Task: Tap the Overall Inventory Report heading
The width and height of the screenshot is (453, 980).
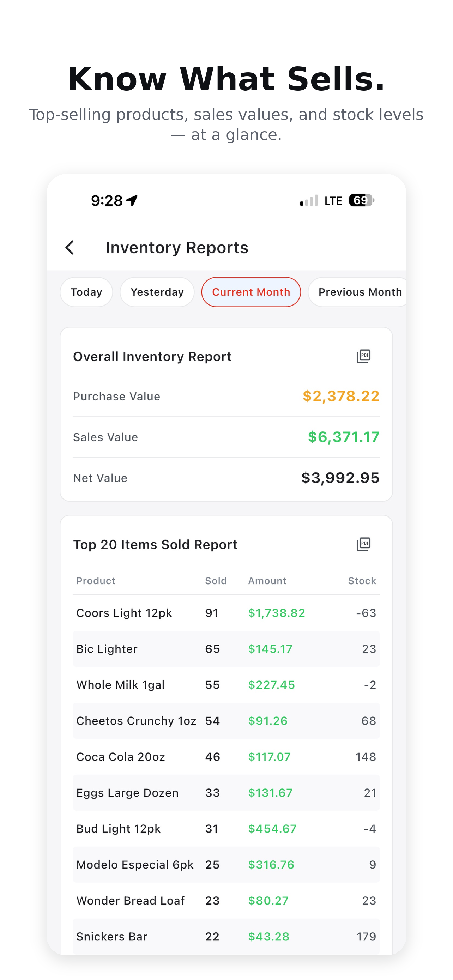Action: point(152,356)
